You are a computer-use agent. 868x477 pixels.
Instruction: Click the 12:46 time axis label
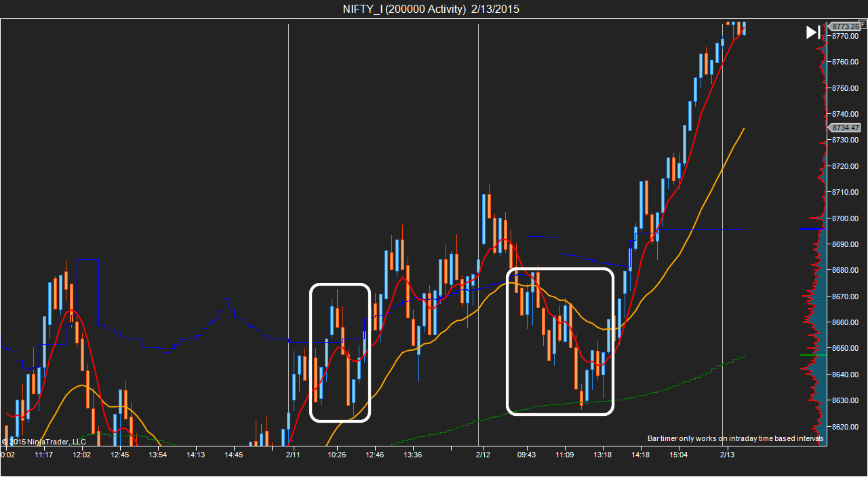[374, 455]
